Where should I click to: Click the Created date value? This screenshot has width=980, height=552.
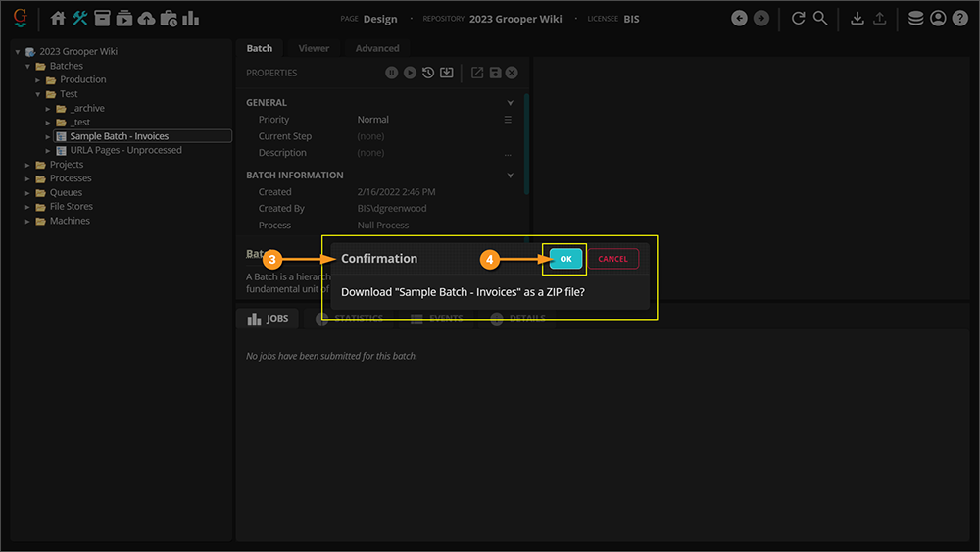tap(396, 192)
